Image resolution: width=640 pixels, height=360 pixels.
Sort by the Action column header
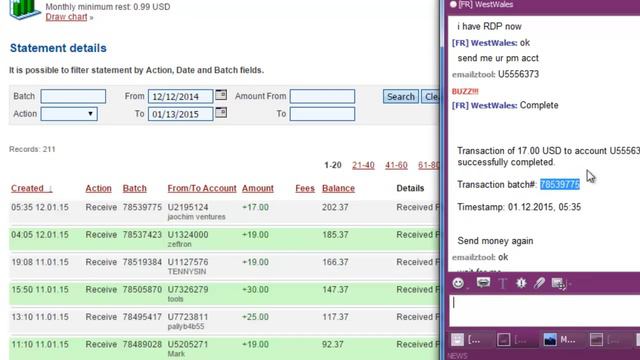(98, 188)
